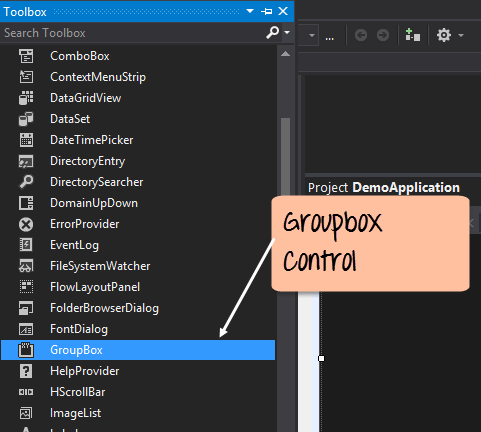Select the ComboBox control icon

click(x=26, y=56)
